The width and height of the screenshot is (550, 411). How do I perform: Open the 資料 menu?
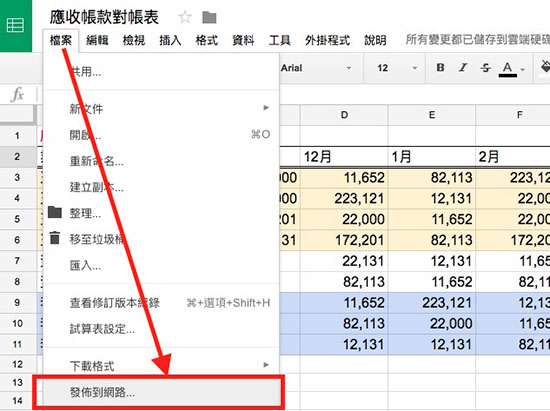[243, 40]
